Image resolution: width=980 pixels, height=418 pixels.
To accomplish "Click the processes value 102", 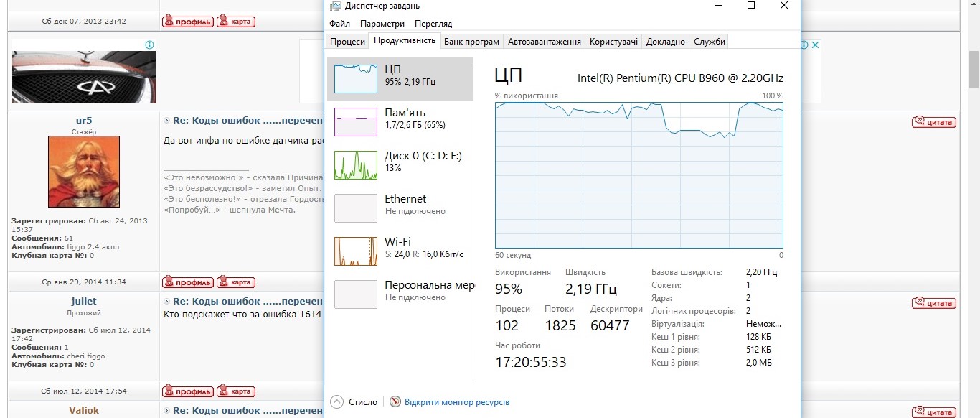I will (507, 325).
